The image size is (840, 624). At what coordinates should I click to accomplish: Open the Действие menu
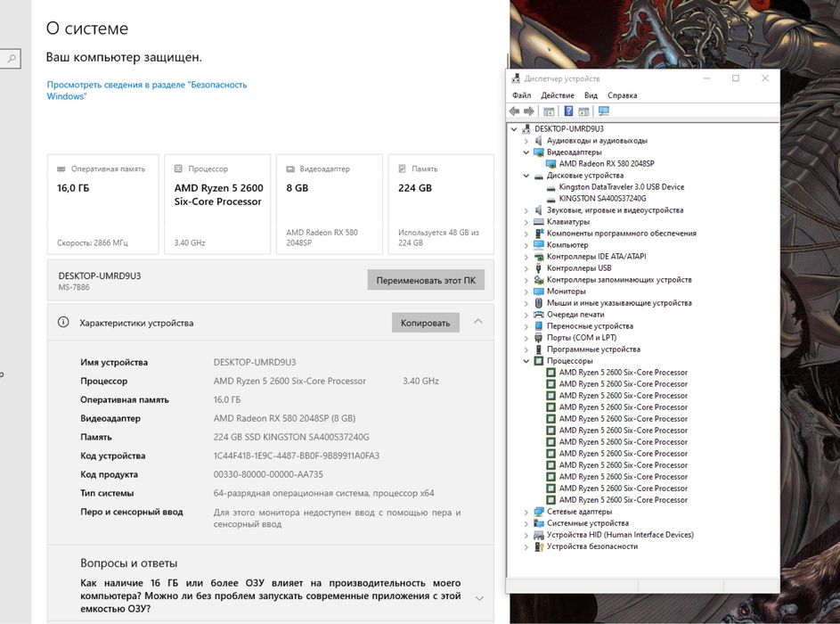[557, 95]
